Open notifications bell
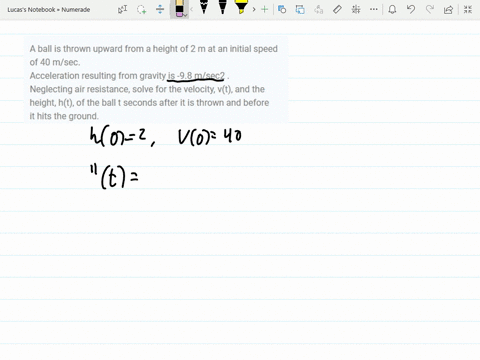This screenshot has width=480, height=360. pos(392,9)
